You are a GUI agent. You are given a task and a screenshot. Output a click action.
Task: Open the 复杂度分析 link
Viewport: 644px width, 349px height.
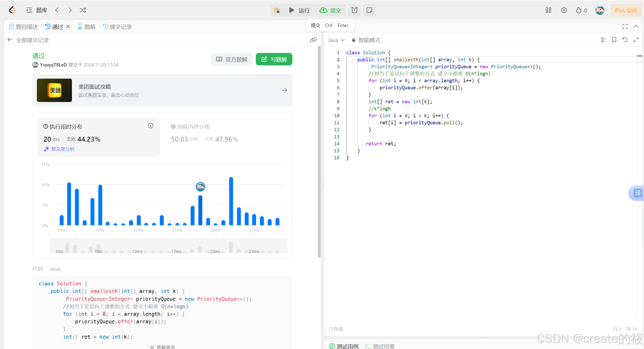(63, 149)
